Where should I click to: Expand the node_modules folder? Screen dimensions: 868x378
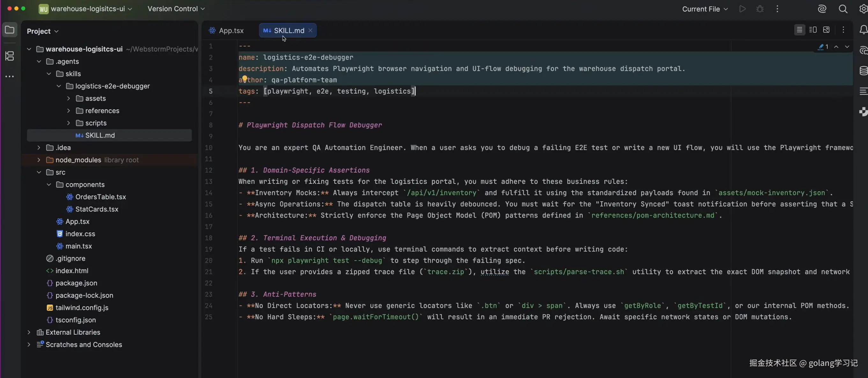click(39, 160)
